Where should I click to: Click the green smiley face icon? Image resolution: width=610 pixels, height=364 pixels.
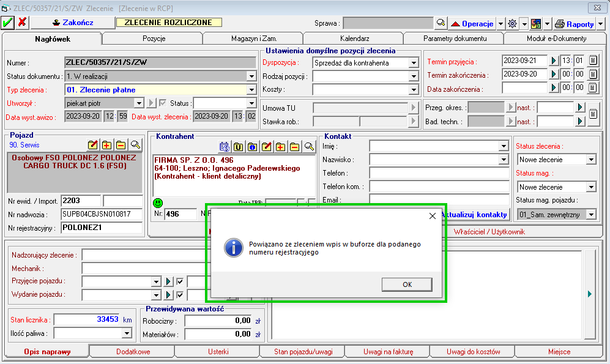click(x=158, y=202)
